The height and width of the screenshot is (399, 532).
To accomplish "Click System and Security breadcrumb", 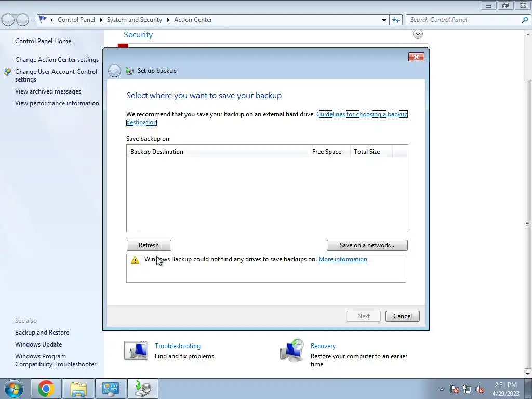I will [135, 20].
